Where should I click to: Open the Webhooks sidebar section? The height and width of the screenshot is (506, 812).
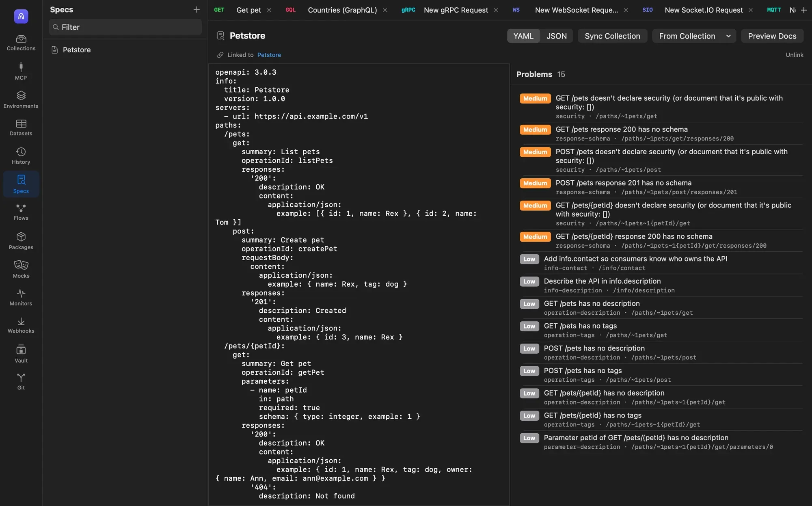point(21,326)
